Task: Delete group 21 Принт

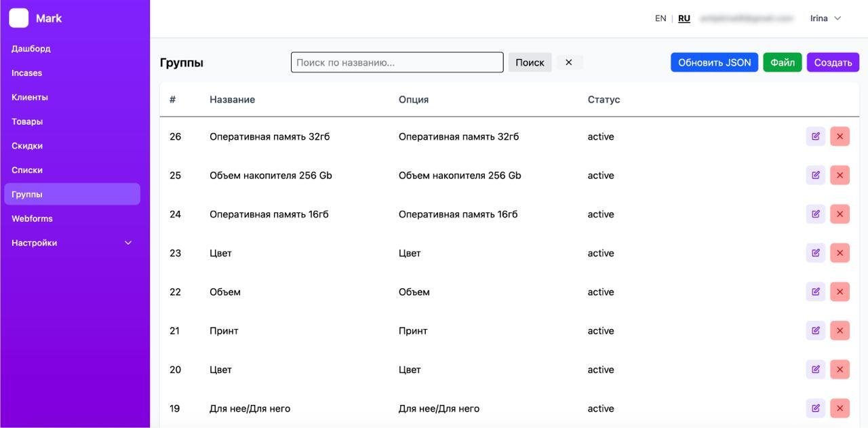Action: coord(840,331)
